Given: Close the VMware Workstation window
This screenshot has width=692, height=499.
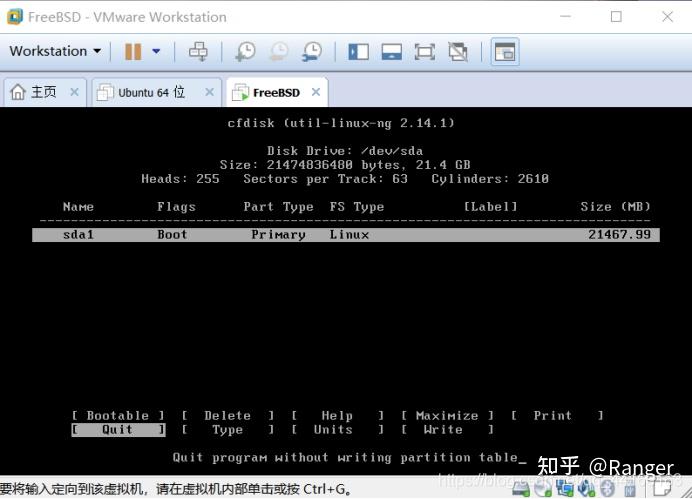Looking at the screenshot, I should point(667,17).
